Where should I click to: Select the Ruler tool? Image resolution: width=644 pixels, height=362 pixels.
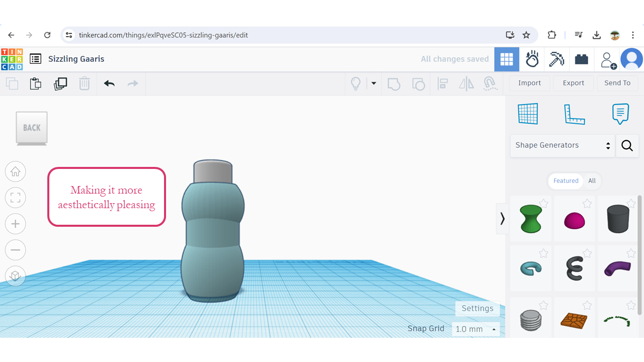(x=574, y=114)
